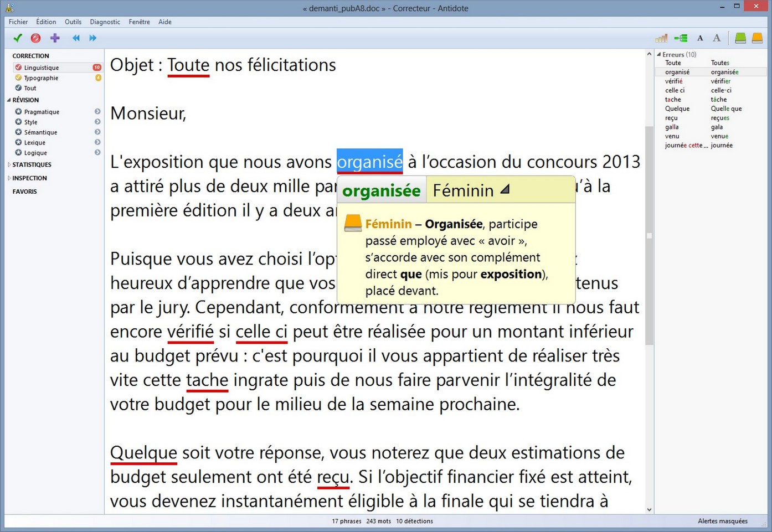Collapse the RÉVISION section
Viewport: 772px width, 532px height.
9,100
